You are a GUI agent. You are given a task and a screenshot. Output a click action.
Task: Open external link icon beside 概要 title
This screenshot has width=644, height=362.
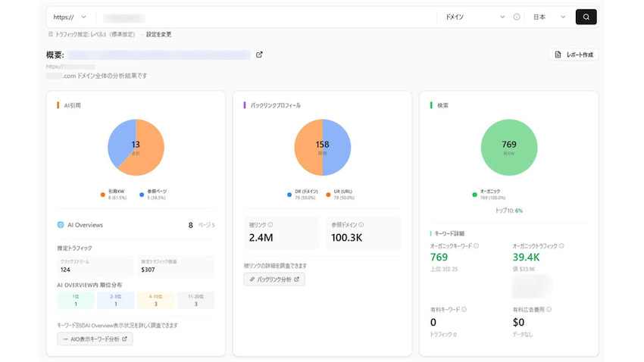[x=259, y=55]
